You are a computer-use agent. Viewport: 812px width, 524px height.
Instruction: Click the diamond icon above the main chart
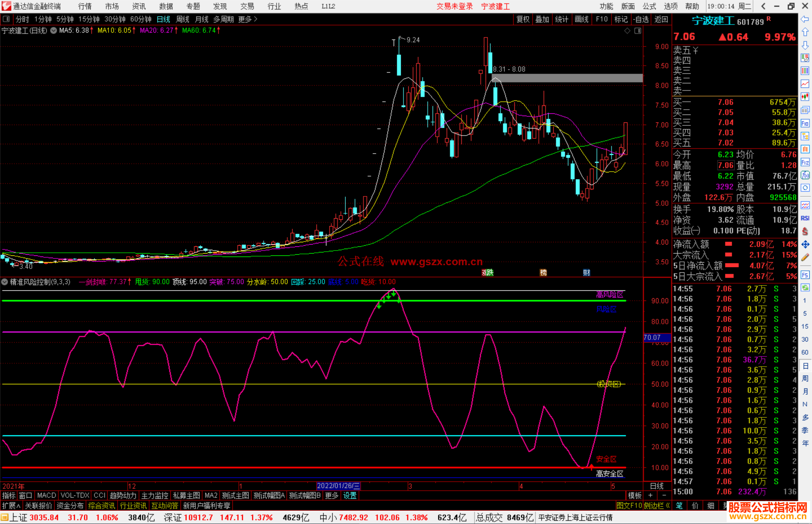tap(627, 31)
